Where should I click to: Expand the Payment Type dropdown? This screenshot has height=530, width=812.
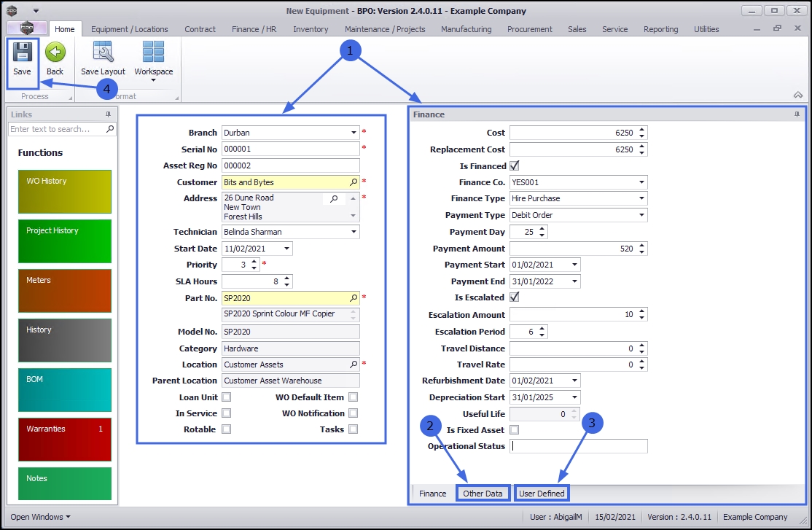(641, 214)
